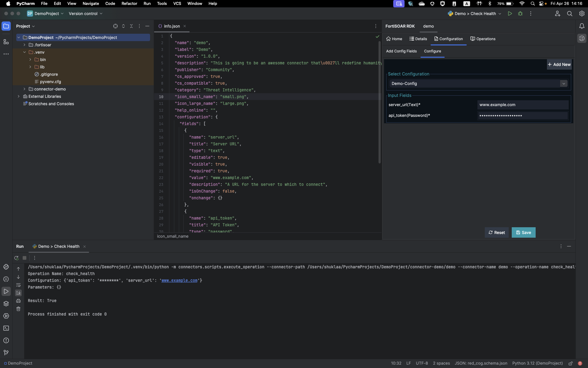Click the server_url text field

tap(522, 105)
